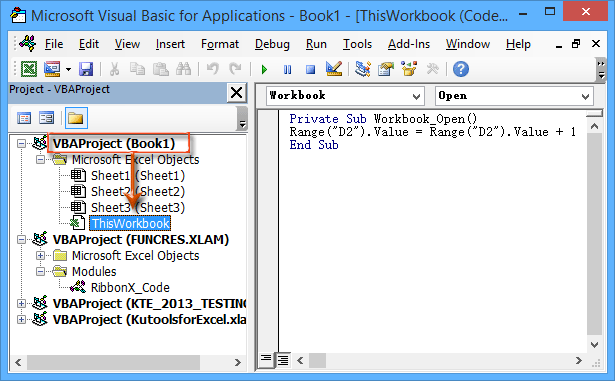615x381 pixels.
Task: Open the Tools menu
Action: tap(357, 44)
